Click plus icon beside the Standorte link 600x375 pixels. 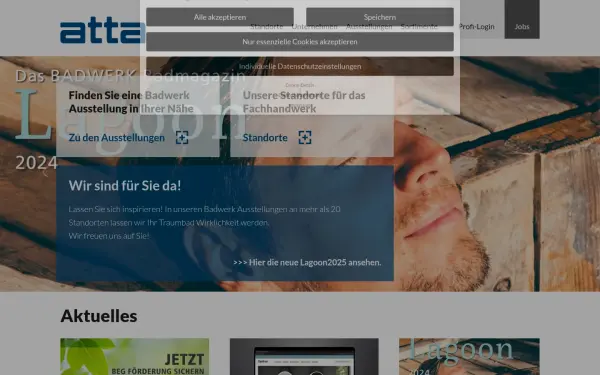305,137
